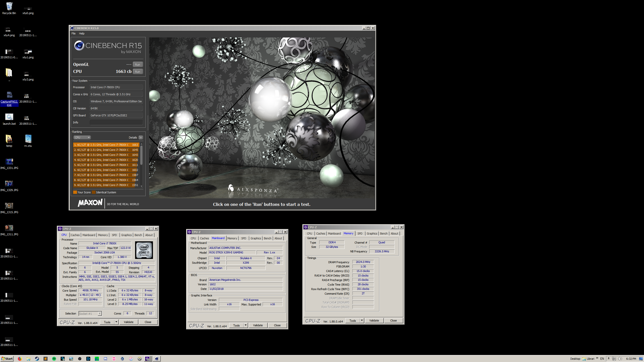Screen dimensions: 644x362
Task: Click the Start button
Action: click(7, 359)
